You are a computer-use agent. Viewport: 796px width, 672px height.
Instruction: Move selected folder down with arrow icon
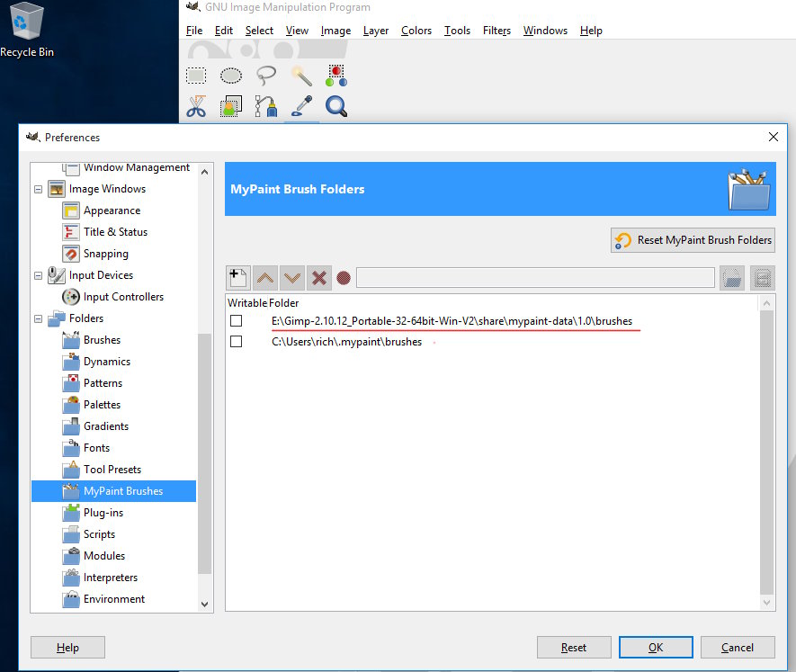point(292,278)
